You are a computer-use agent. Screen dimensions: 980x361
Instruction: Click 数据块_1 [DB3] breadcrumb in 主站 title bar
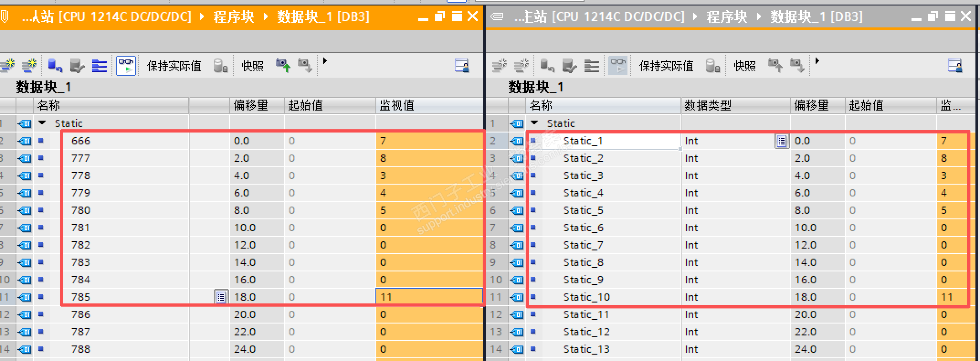817,17
